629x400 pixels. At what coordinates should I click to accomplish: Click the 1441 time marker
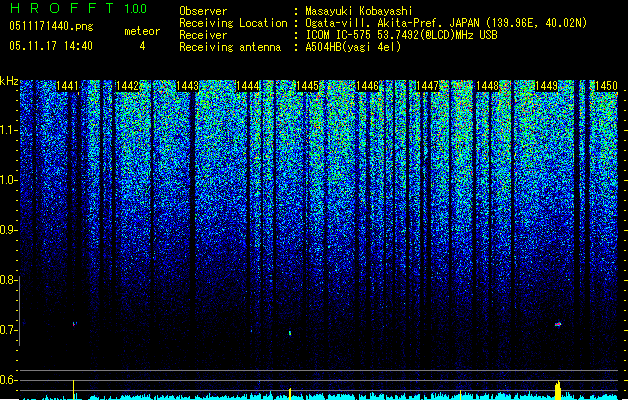pos(67,86)
